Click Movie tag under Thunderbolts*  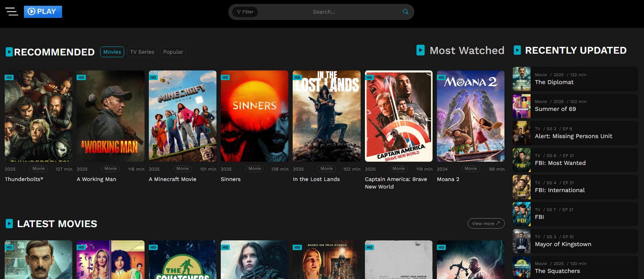(x=39, y=168)
